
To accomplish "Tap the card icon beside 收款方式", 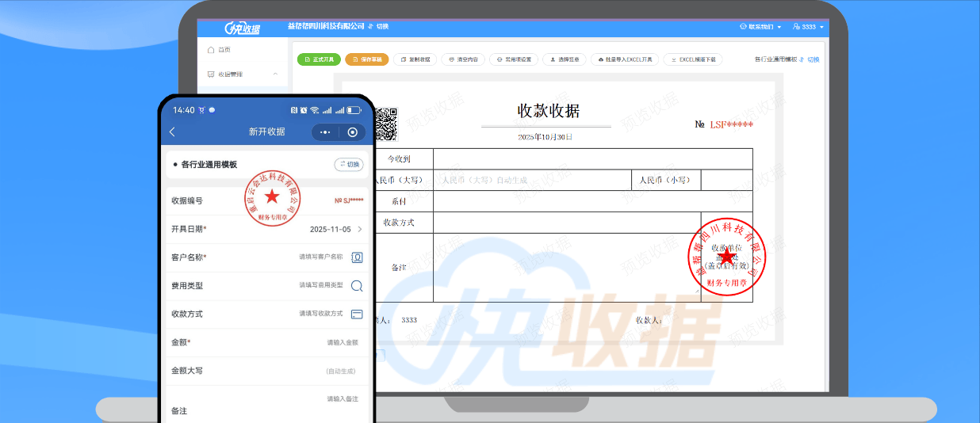I will click(x=357, y=314).
